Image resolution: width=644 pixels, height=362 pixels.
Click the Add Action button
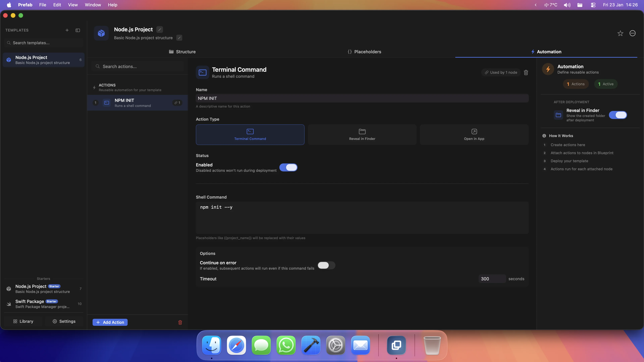(x=110, y=322)
